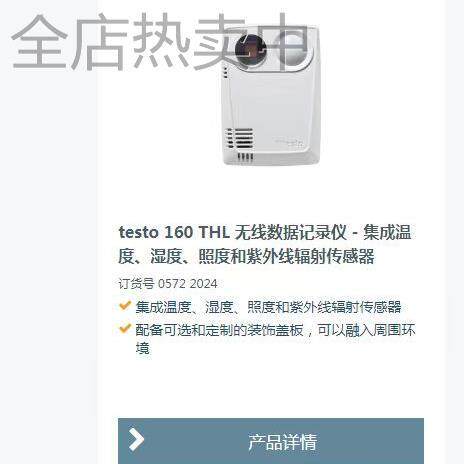464x464 pixels.
Task: Click the orange checkmark beside 集成温度 feature
Action: click(125, 305)
